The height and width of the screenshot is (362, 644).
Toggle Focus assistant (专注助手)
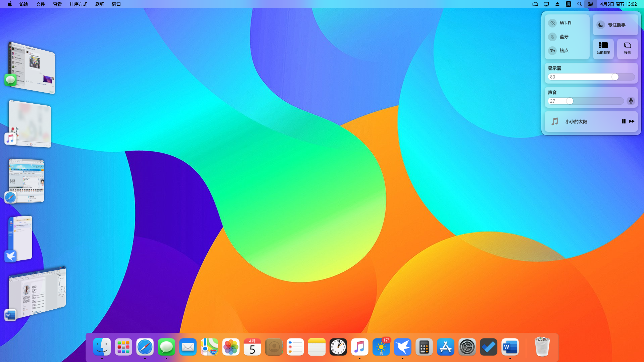point(601,25)
